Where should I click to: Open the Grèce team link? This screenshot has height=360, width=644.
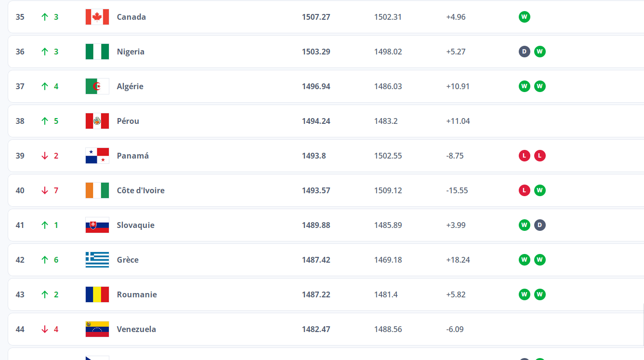128,260
